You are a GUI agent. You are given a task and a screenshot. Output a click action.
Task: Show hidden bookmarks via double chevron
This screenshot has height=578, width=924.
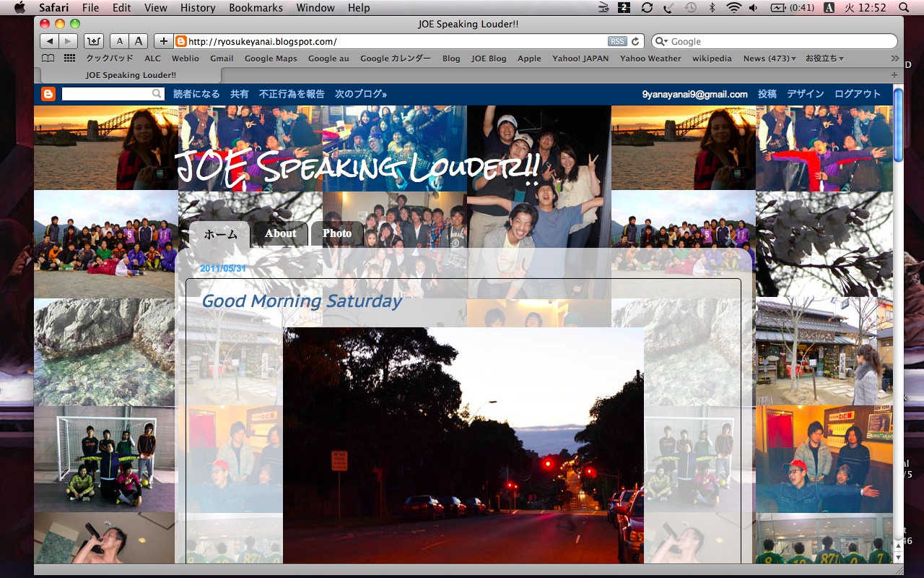(x=895, y=59)
